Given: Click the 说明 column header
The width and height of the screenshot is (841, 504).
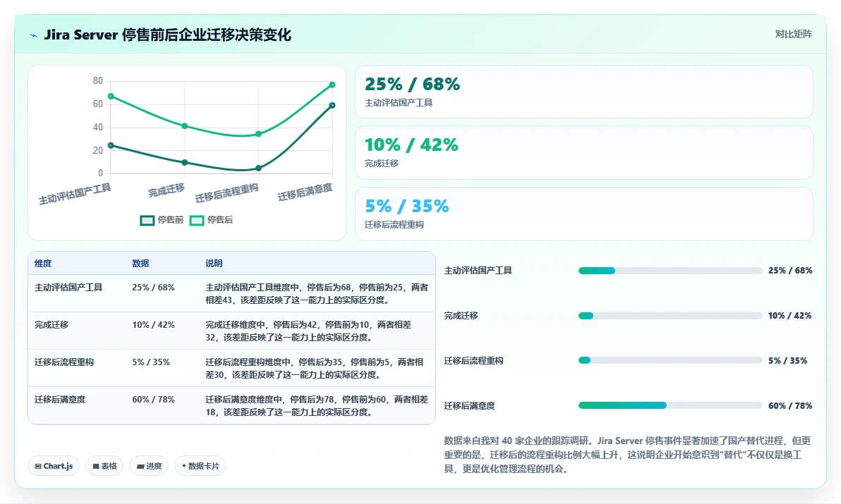Looking at the screenshot, I should pyautogui.click(x=214, y=264).
